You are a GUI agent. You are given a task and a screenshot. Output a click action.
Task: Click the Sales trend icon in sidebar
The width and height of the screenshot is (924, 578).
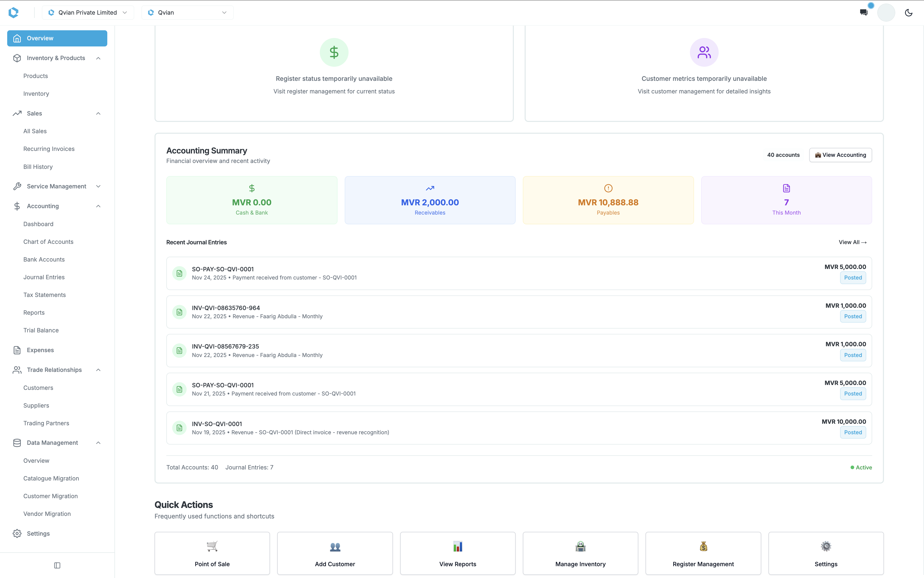pos(17,113)
